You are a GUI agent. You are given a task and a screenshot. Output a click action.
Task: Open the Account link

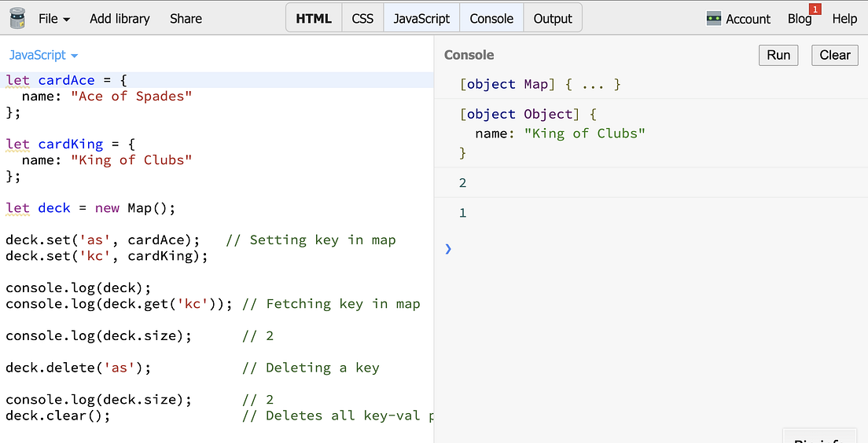pos(748,19)
